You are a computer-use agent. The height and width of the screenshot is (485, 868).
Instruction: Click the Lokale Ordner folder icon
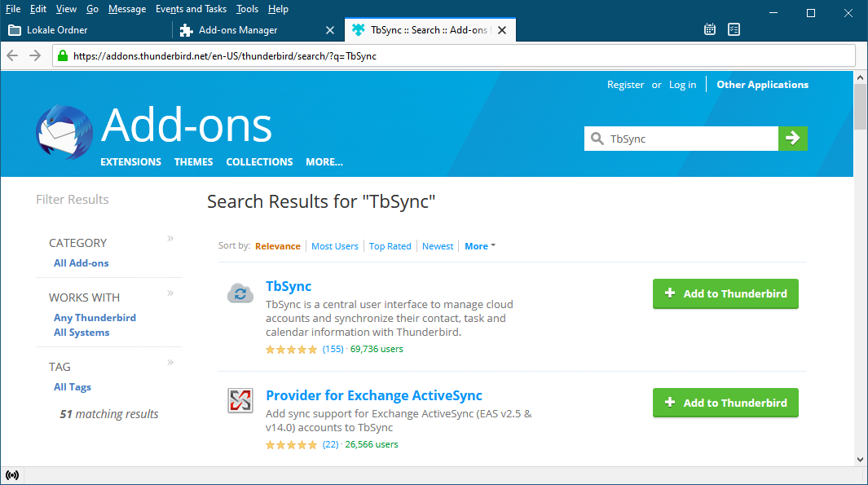pyautogui.click(x=15, y=30)
